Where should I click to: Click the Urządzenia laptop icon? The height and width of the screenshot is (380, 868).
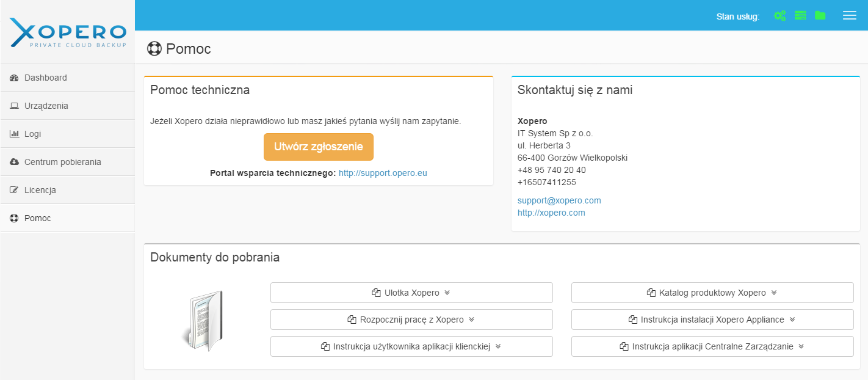(15, 106)
